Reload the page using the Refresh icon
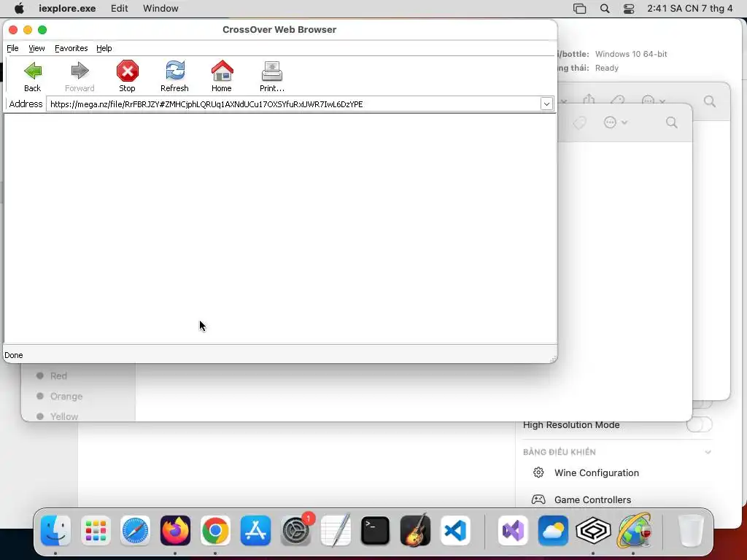Viewport: 747px width, 560px height. 174,76
